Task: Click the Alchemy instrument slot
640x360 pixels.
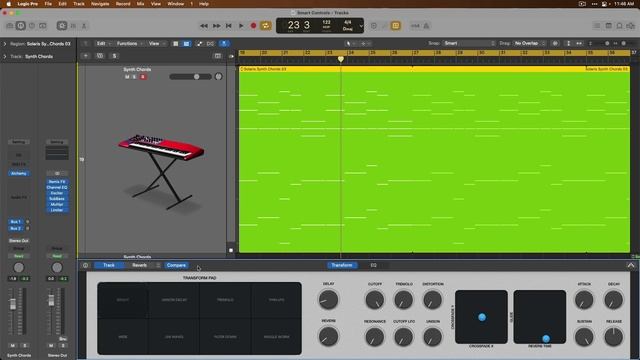Action: (18, 173)
